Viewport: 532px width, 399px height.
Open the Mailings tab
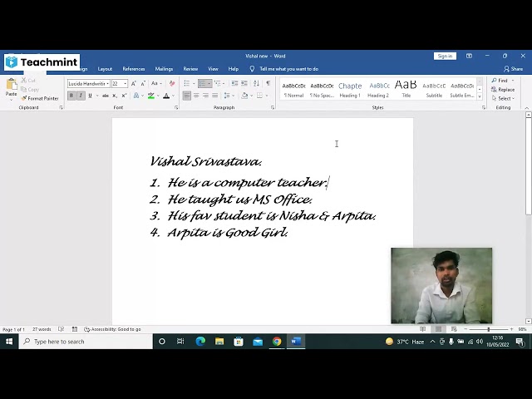(x=164, y=69)
